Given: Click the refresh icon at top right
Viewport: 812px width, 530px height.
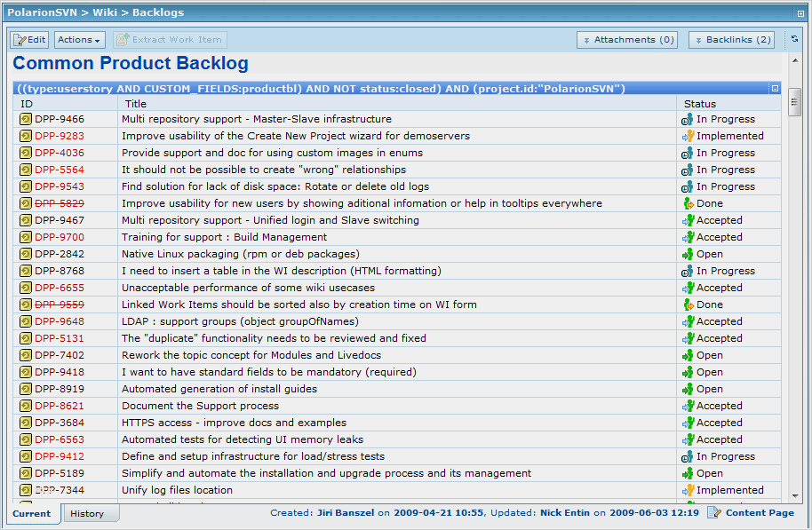Looking at the screenshot, I should pyautogui.click(x=794, y=39).
